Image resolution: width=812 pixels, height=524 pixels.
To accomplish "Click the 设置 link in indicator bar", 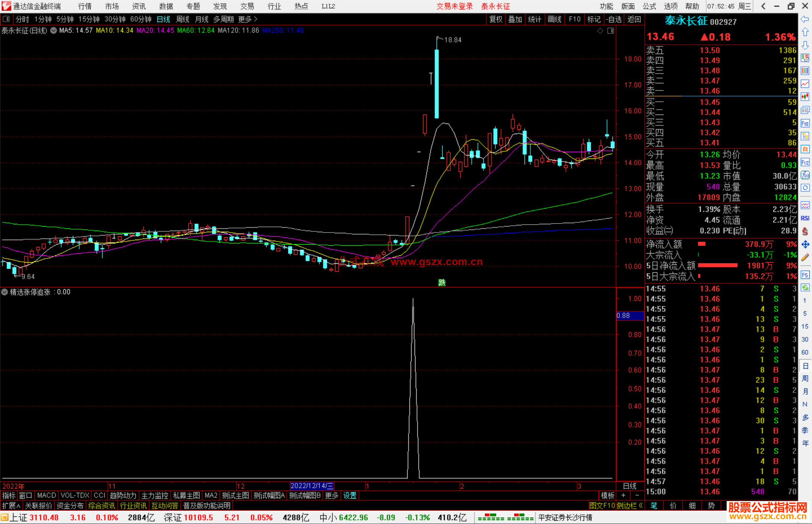I will click(350, 495).
